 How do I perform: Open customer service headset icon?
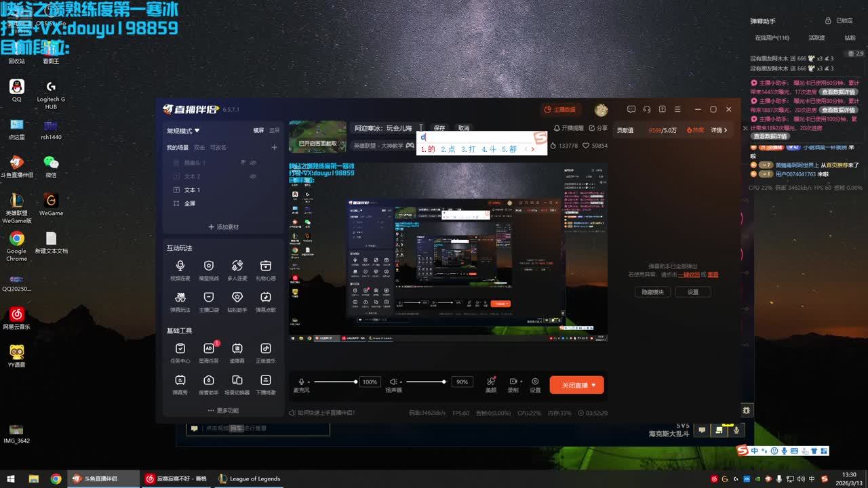(647, 109)
